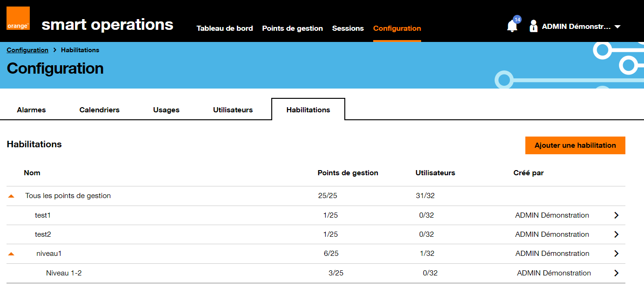Click the Configuration breadcrumb link

27,50
